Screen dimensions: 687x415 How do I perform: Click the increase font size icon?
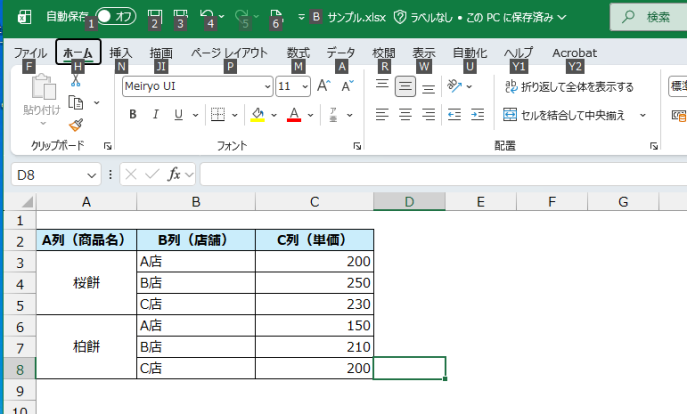tap(324, 87)
